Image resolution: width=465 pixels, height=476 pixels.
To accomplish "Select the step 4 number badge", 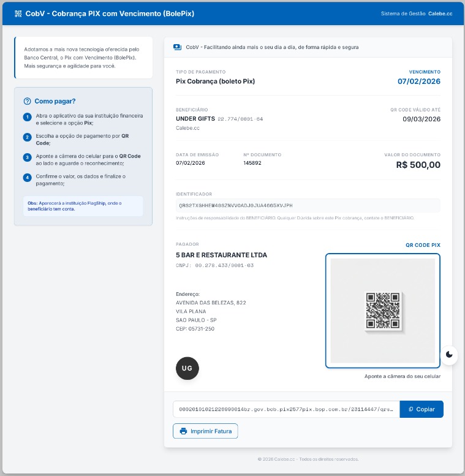I will (x=27, y=178).
